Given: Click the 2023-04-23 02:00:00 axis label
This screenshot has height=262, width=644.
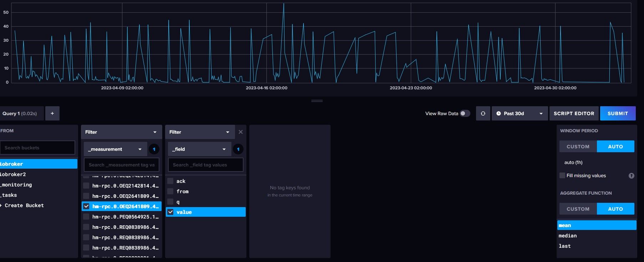Looking at the screenshot, I should (x=411, y=88).
